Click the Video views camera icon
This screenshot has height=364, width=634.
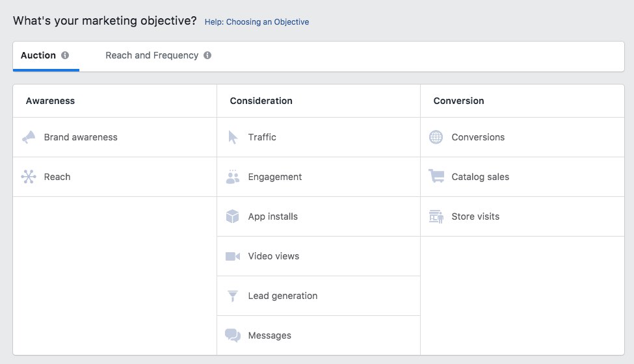(x=233, y=256)
